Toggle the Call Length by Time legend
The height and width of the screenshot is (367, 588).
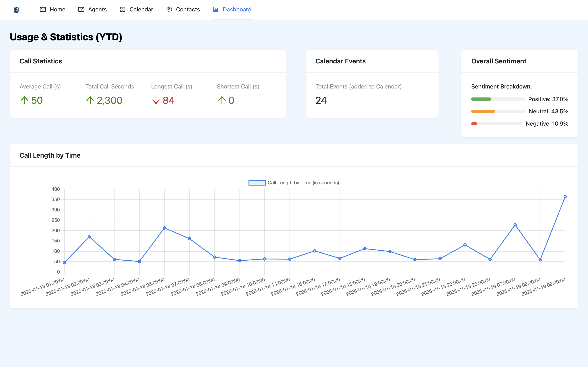click(x=303, y=182)
